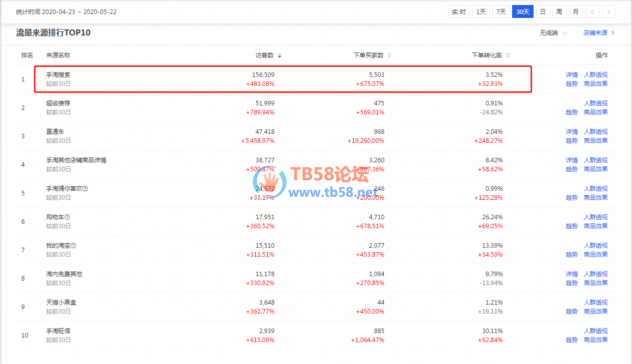Screen dimensions: 632x364
Task: Open help icon next to 购物车
Action: pos(67,217)
